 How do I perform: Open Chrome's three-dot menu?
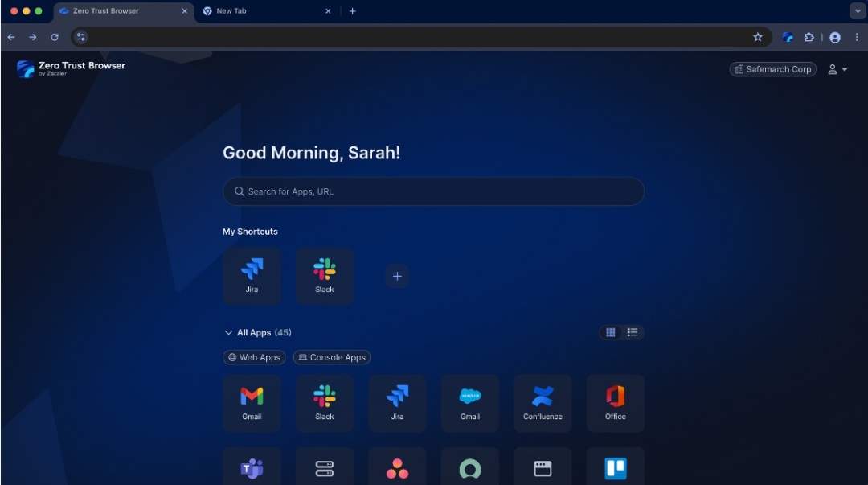[x=857, y=37]
